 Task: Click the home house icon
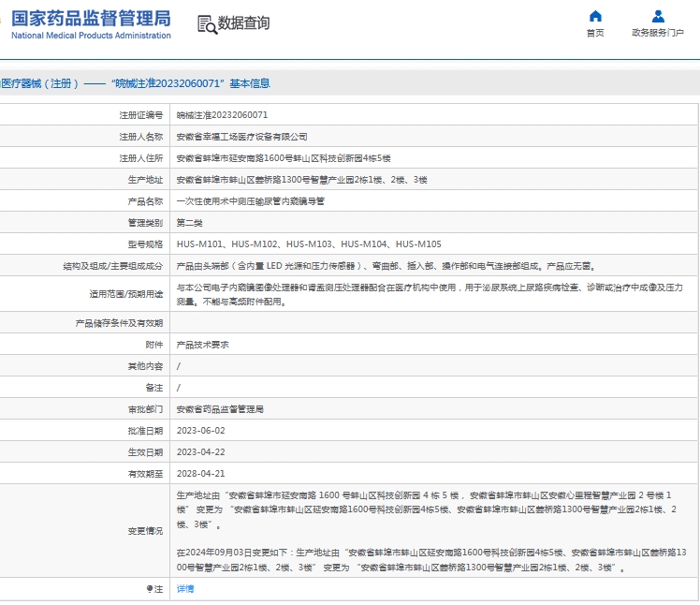pyautogui.click(x=595, y=17)
